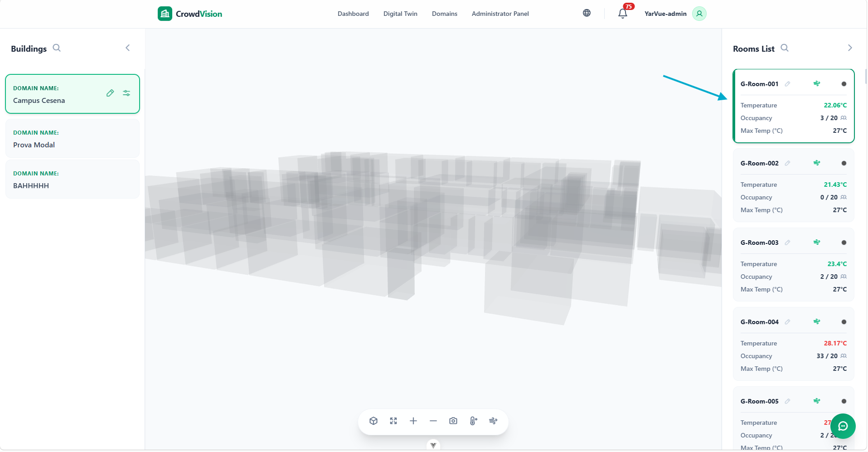Open Domains menu
The height and width of the screenshot is (452, 868).
tap(445, 14)
